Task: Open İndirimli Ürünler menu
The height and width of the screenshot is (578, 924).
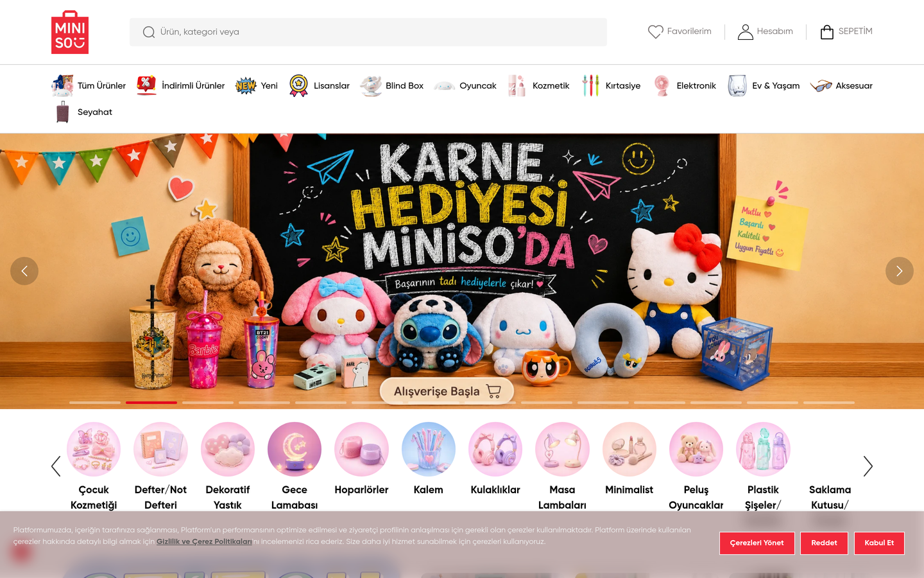Action: [x=193, y=85]
